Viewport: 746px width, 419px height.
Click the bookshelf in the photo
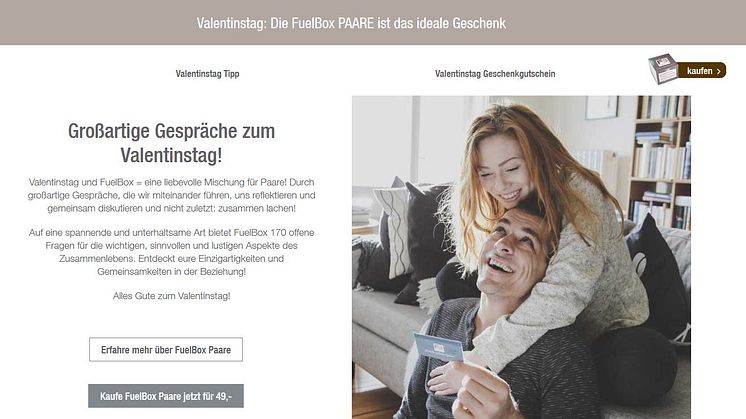click(x=661, y=162)
